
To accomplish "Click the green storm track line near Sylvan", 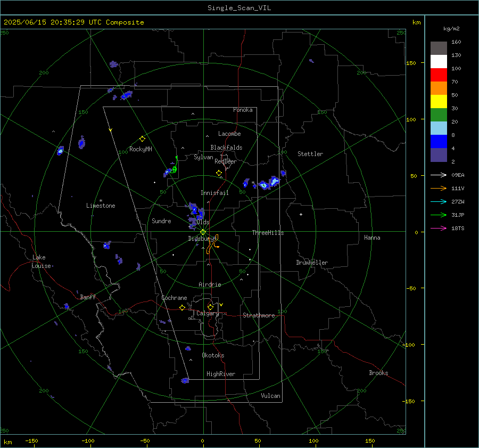I will pyautogui.click(x=175, y=165).
